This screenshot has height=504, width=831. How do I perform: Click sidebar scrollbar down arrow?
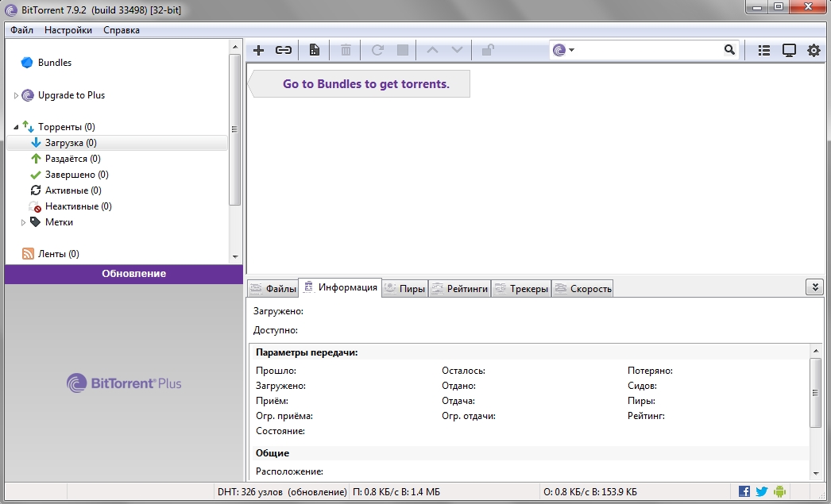[x=235, y=257]
